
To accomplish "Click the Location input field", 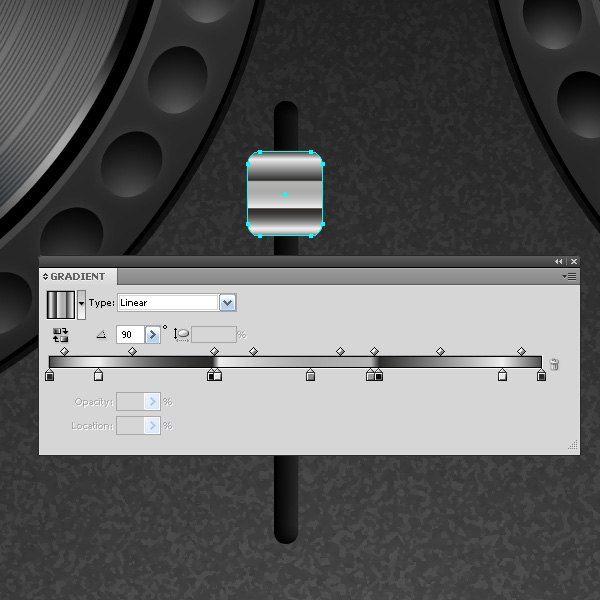I will coord(130,426).
